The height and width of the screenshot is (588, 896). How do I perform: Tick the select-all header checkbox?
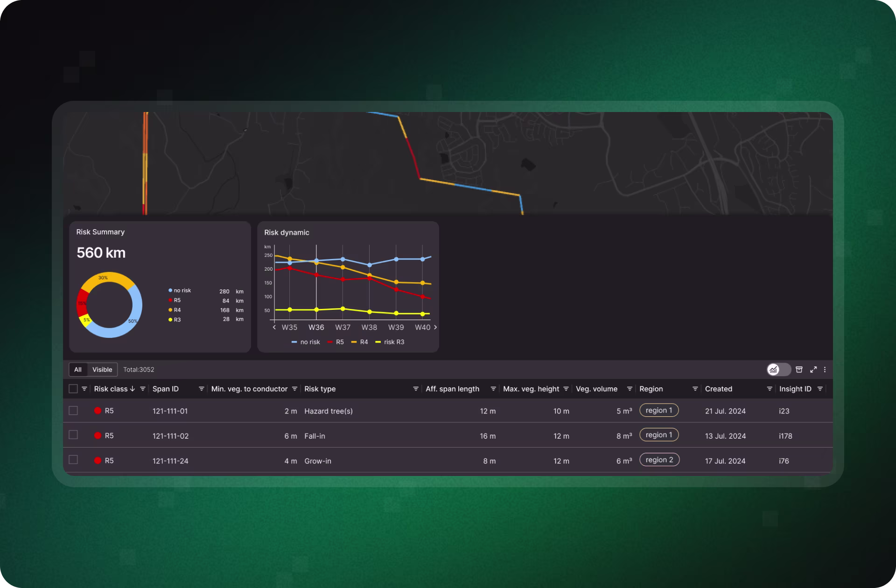73,389
